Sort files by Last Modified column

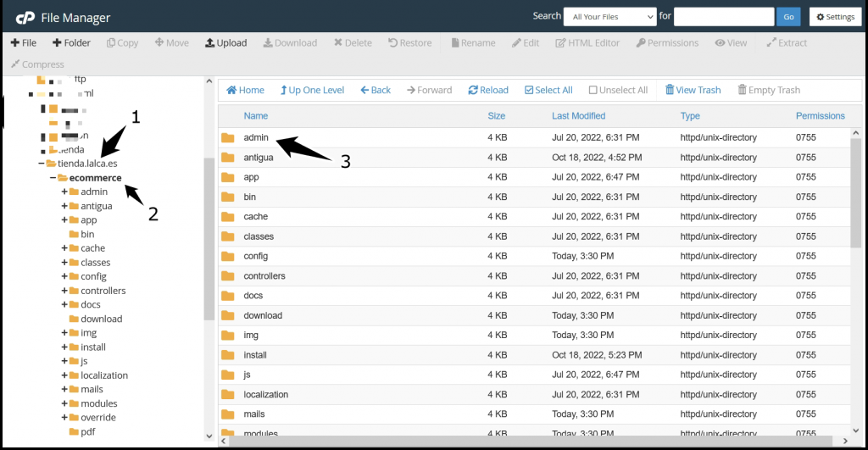point(578,116)
